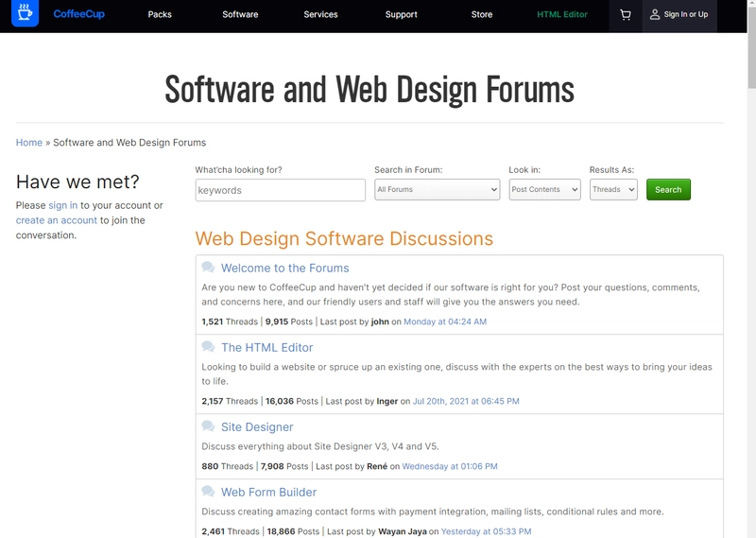756x538 pixels.
Task: Open the Search in Forum dropdown
Action: tap(438, 190)
